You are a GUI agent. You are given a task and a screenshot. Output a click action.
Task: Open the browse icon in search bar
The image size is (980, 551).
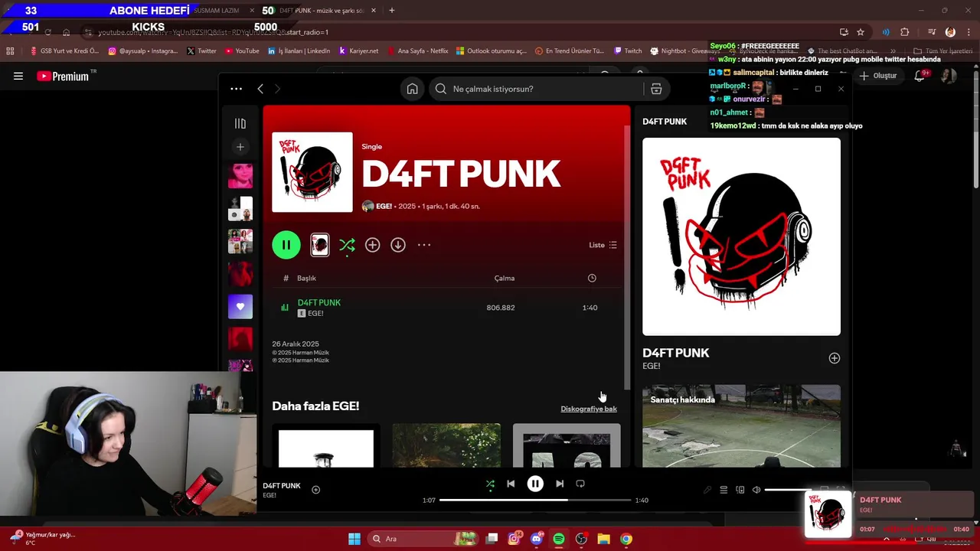[x=656, y=89]
